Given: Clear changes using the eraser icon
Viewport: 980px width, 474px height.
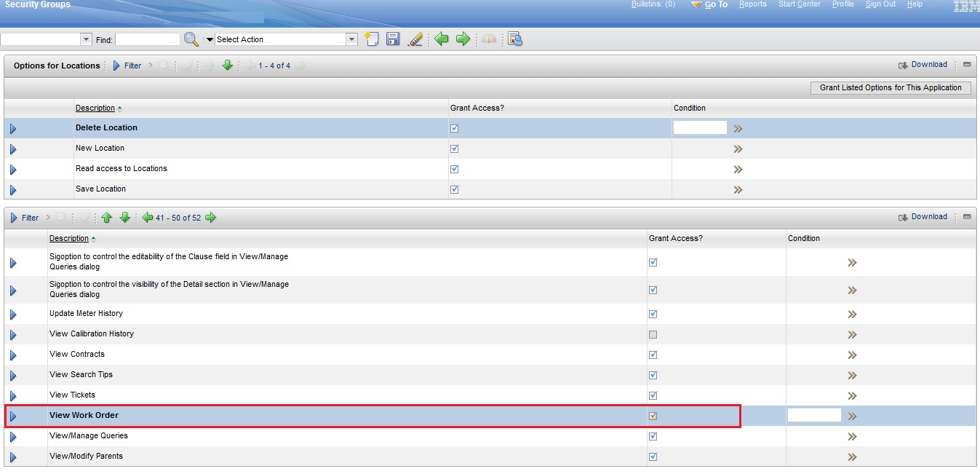Looking at the screenshot, I should point(415,39).
